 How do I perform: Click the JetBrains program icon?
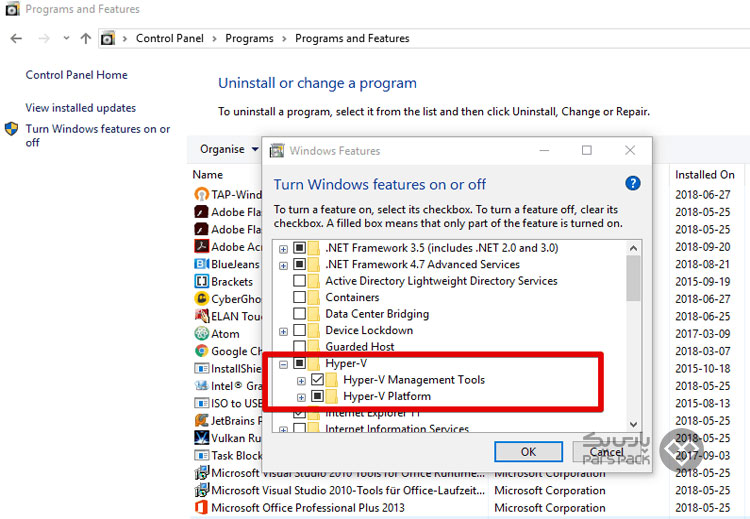[201, 420]
